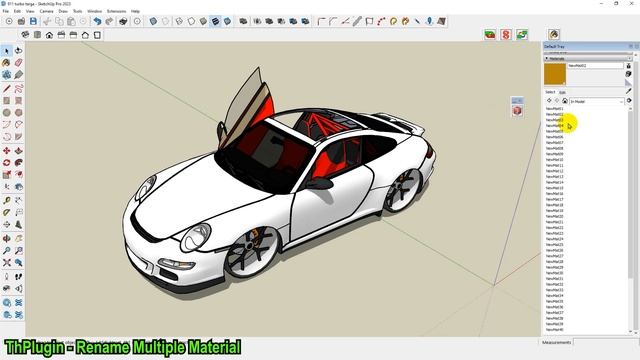Select the Zoom magnifier tool
The image size is (640, 360).
[6, 251]
